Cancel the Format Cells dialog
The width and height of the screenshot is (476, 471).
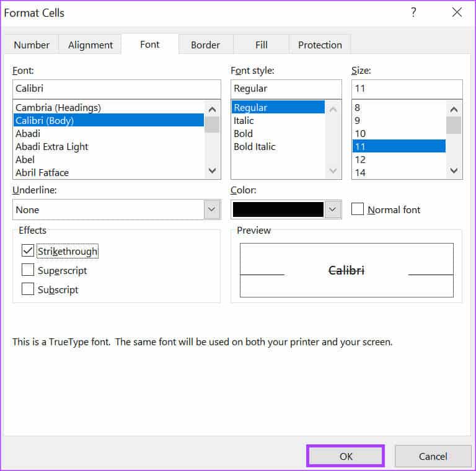pyautogui.click(x=433, y=456)
